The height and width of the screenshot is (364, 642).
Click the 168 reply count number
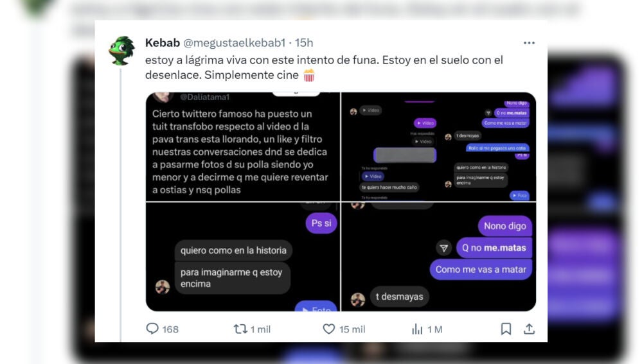(x=170, y=329)
